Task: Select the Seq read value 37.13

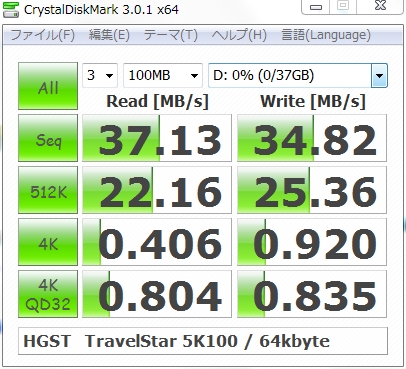Action: (x=157, y=138)
